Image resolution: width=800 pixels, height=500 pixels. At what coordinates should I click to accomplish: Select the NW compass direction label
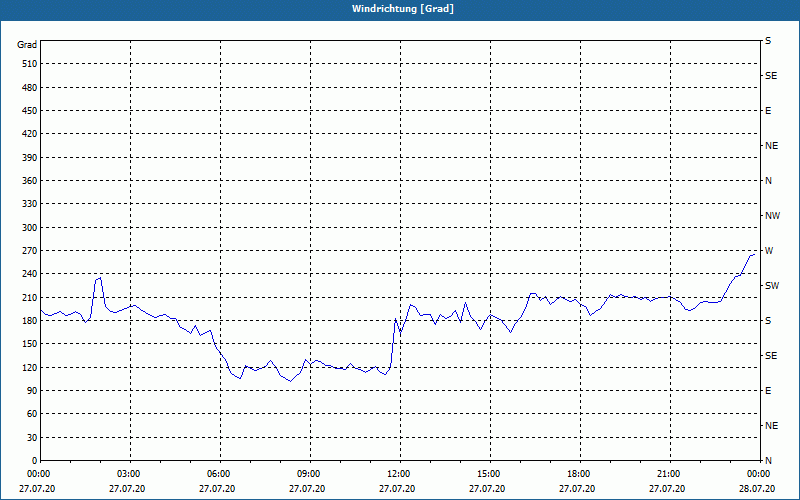(772, 216)
